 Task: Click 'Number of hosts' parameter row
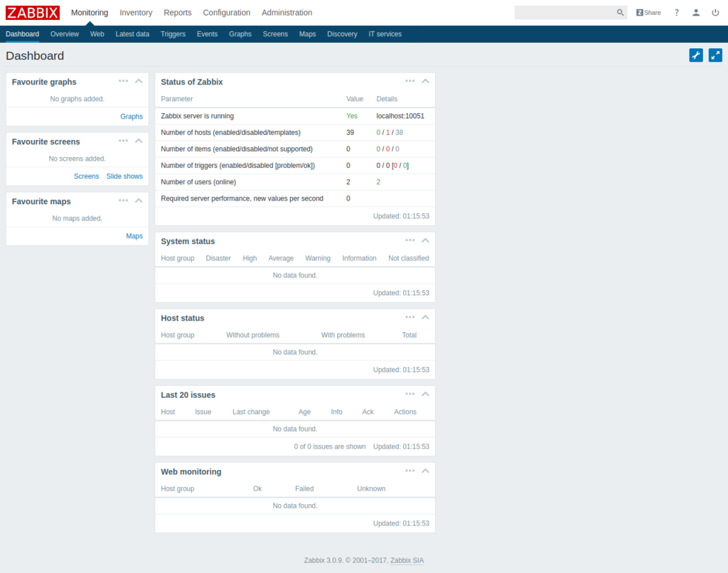(x=295, y=132)
